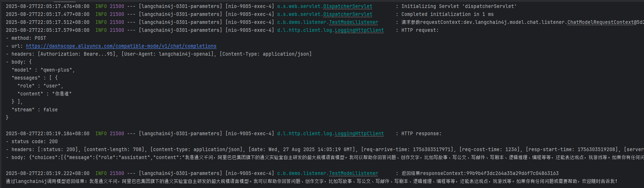Click timestamp 2025-08-27T22:05:17.476+08:00
Screen dimensions: 644x188
pos(48,6)
